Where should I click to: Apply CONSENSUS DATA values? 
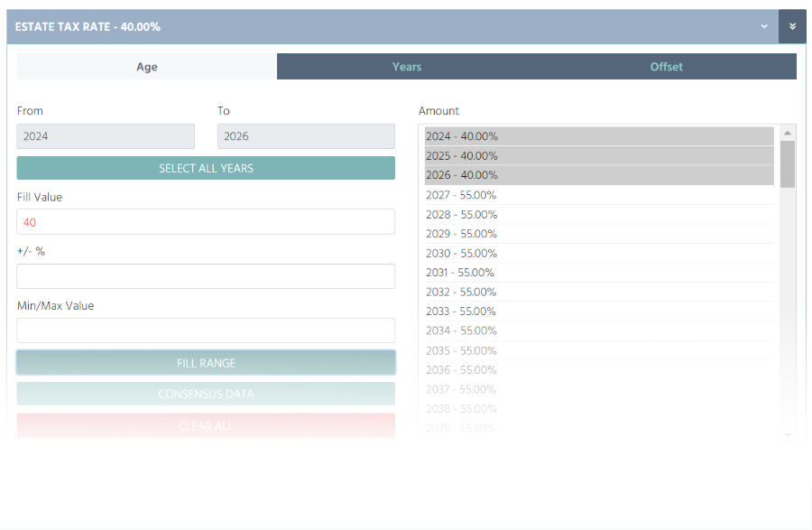206,394
